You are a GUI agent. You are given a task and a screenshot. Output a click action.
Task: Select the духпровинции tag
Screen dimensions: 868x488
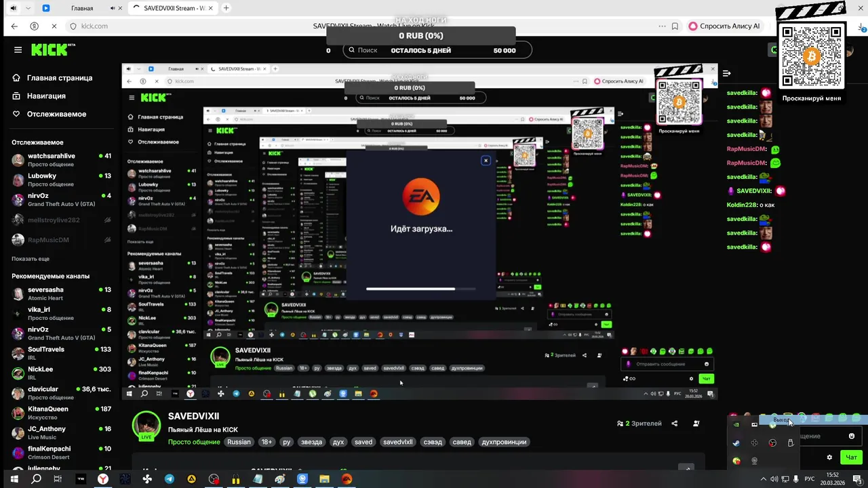[x=504, y=442]
